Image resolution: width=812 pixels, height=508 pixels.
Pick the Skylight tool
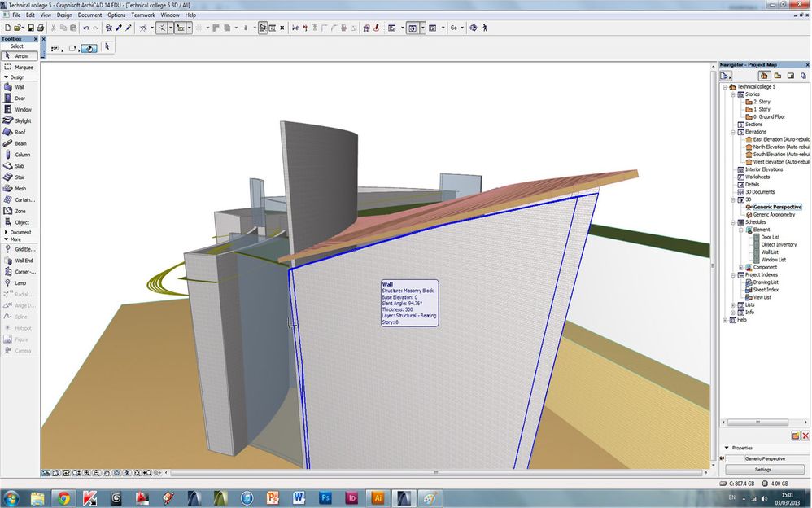click(x=22, y=120)
